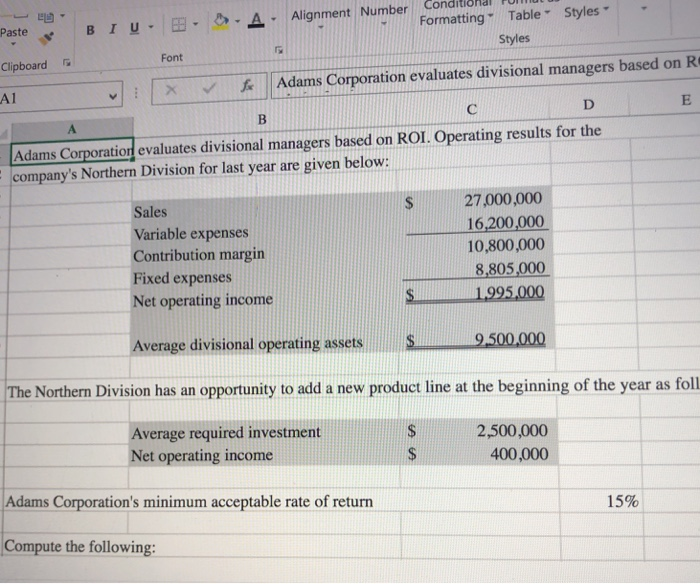Expand the Name Box dropdown
Screen dimensions: 700x584
pyautogui.click(x=114, y=96)
